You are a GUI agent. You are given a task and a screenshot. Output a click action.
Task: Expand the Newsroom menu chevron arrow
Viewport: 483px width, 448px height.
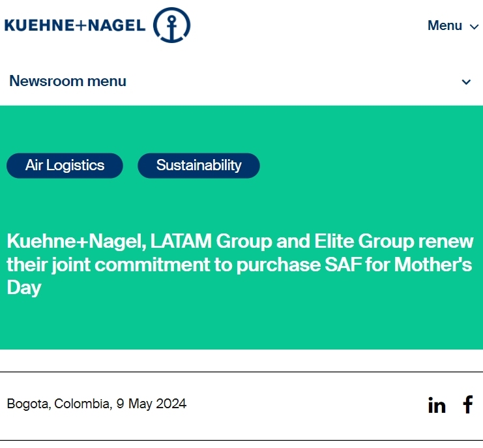click(x=466, y=82)
